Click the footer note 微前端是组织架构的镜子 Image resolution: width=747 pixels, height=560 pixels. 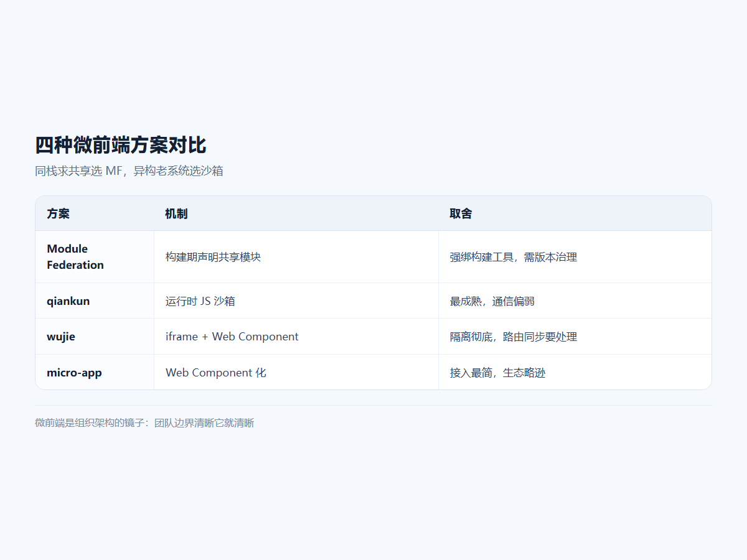click(x=144, y=423)
